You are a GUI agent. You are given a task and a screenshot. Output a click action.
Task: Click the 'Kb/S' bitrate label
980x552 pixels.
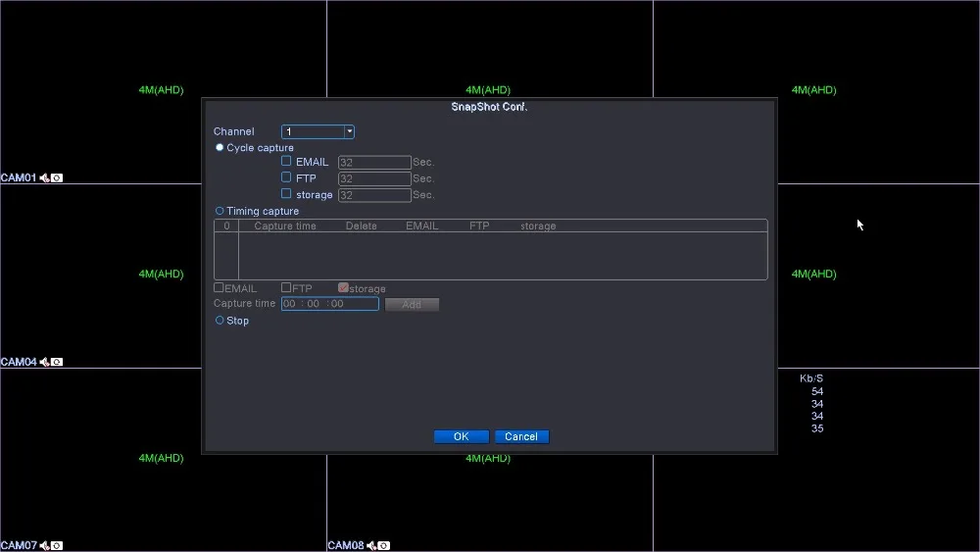point(811,378)
